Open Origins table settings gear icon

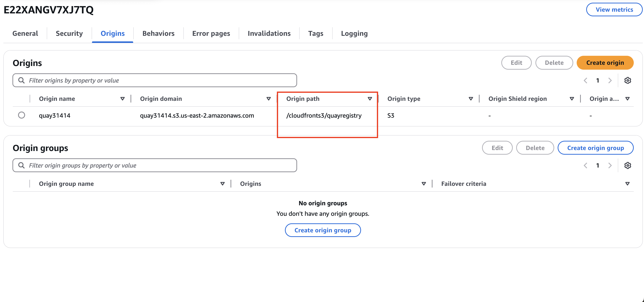point(627,80)
